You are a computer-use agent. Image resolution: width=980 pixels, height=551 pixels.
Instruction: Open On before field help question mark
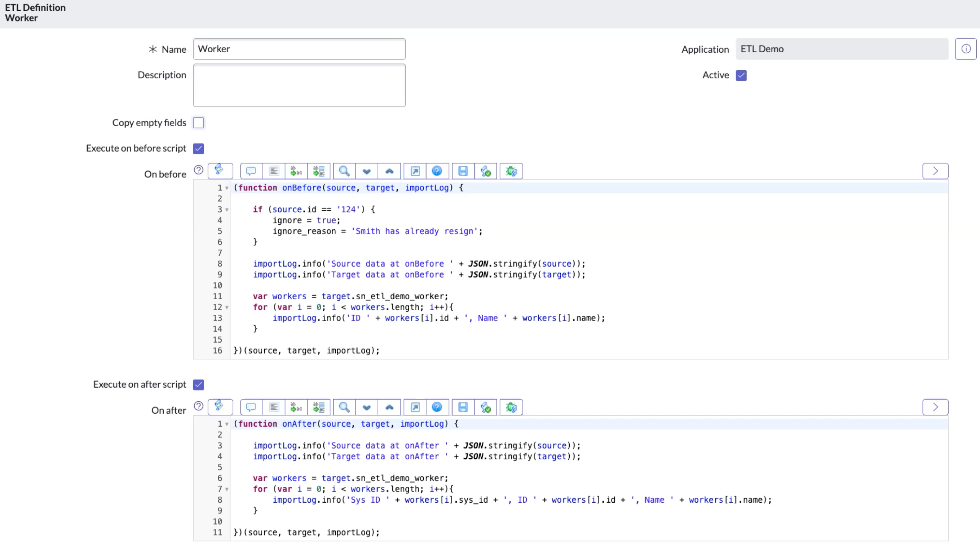(x=199, y=170)
